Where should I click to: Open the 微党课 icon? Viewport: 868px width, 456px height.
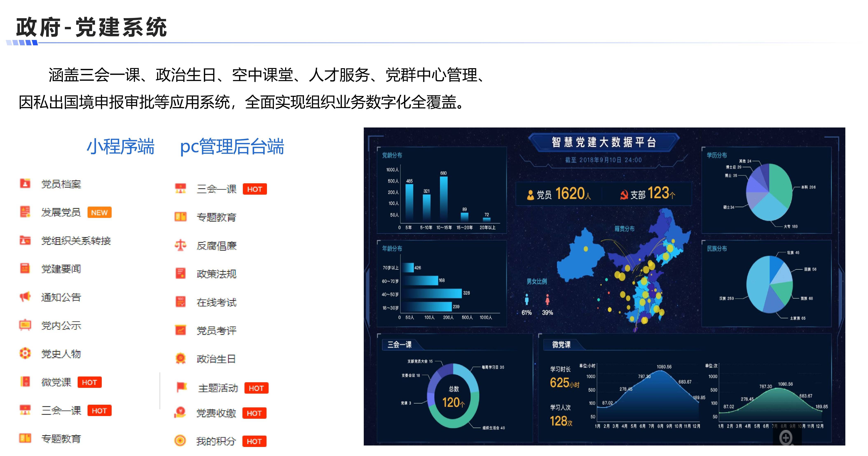(25, 381)
